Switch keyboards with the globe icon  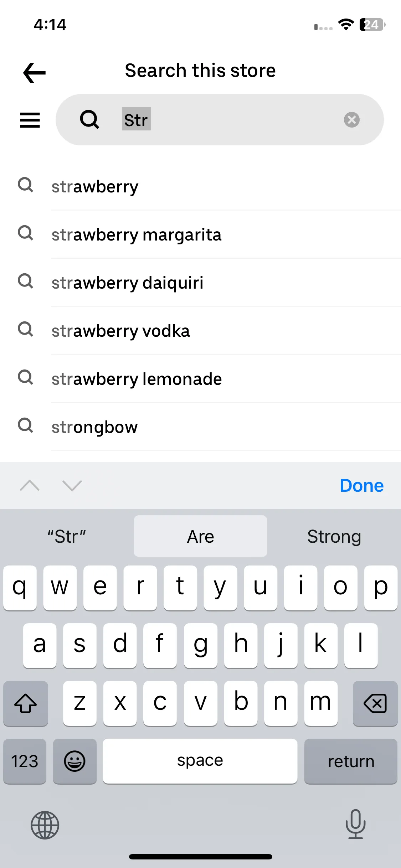click(45, 825)
